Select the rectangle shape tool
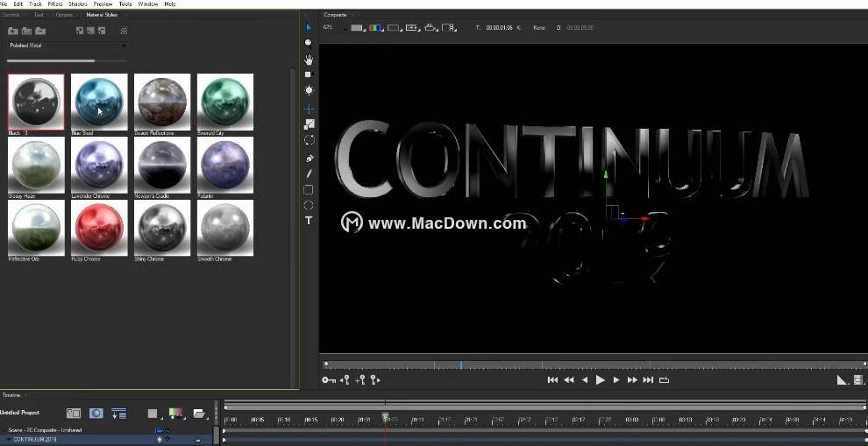 pyautogui.click(x=309, y=190)
